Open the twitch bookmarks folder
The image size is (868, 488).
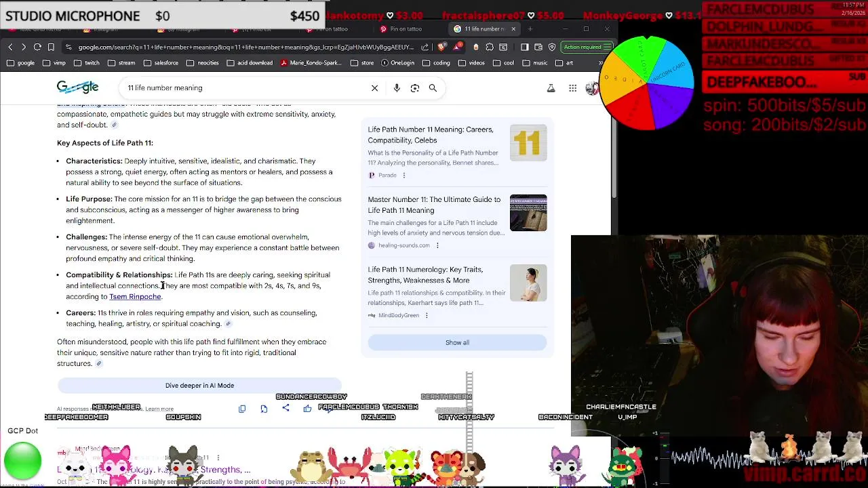86,63
